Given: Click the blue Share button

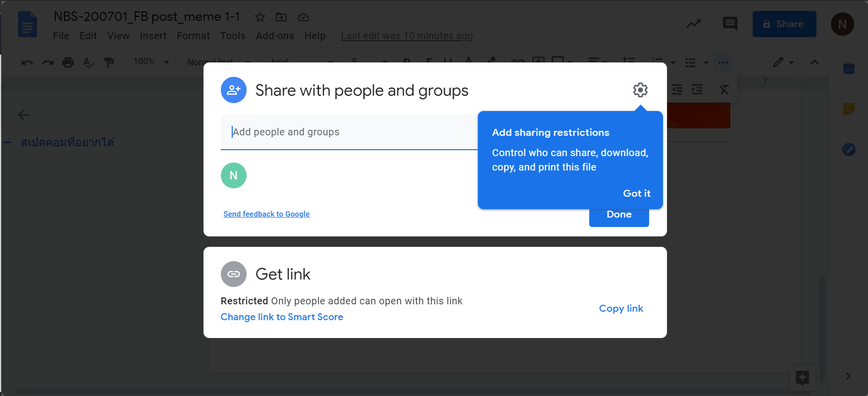Looking at the screenshot, I should point(784,24).
